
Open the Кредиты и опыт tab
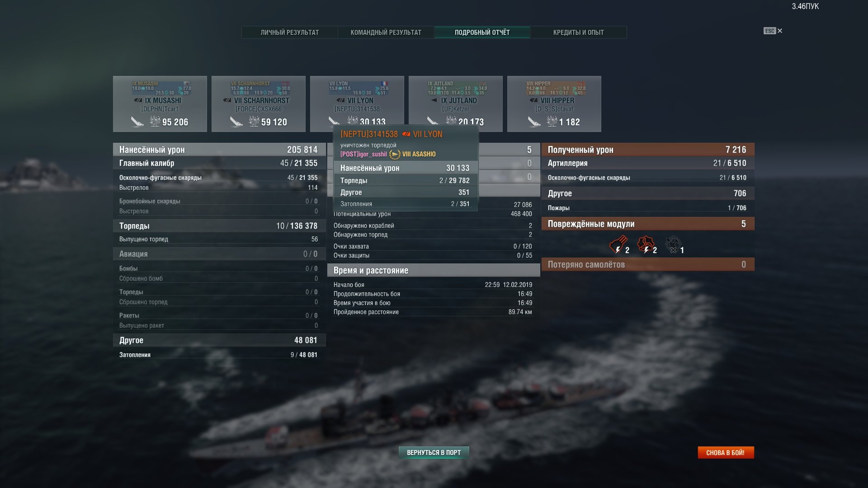point(579,32)
